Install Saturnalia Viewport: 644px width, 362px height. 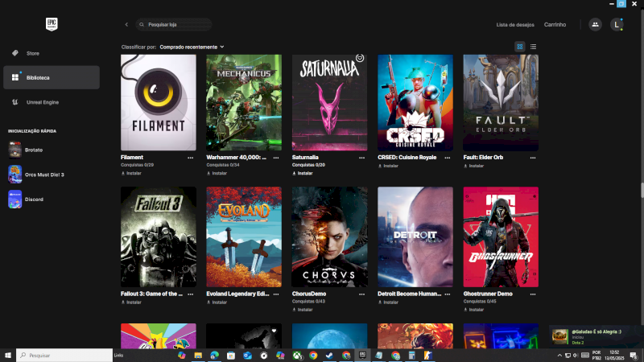303,173
